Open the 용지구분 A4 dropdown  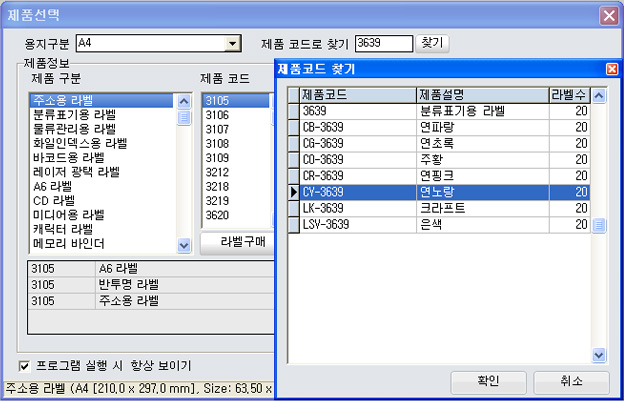(x=232, y=43)
